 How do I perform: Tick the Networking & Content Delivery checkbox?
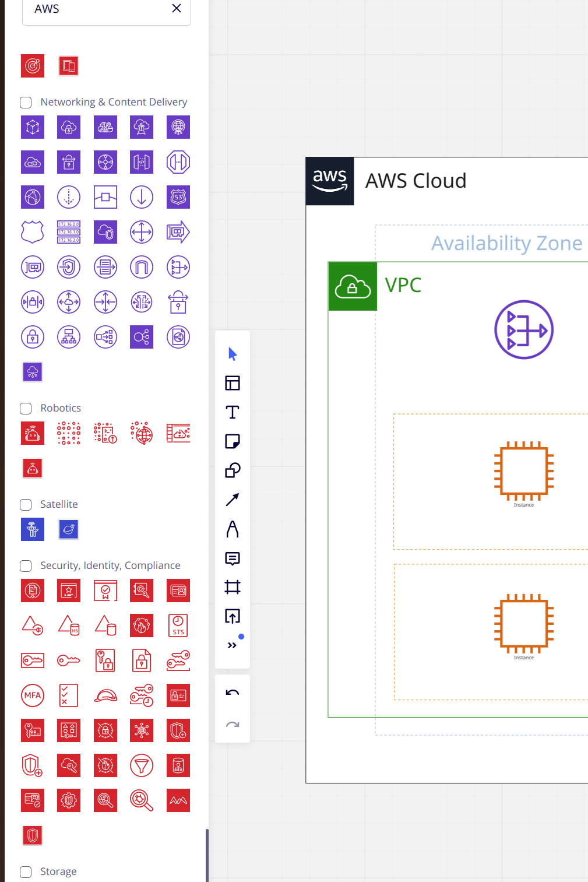tap(26, 103)
